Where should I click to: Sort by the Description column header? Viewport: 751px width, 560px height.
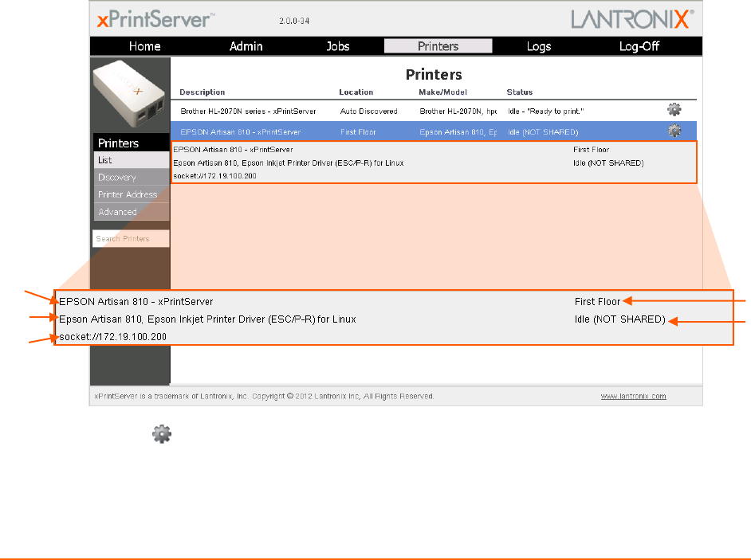[202, 92]
